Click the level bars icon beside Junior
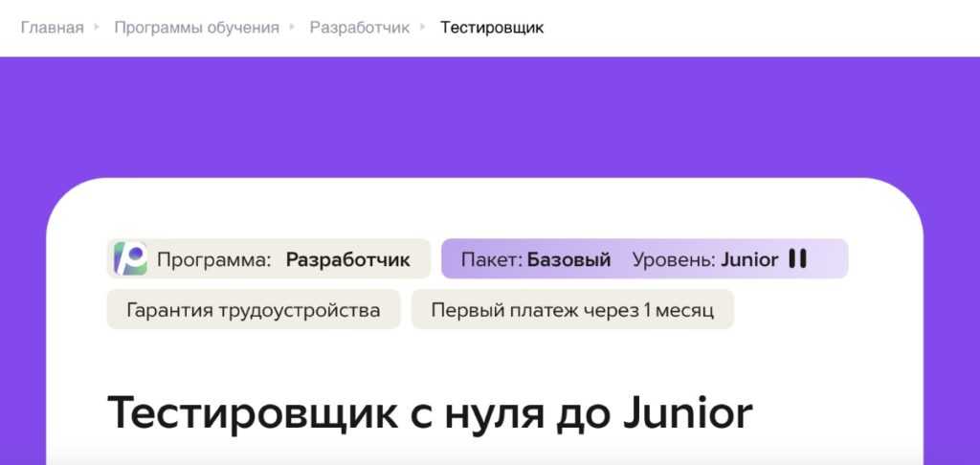The width and height of the screenshot is (980, 465). (798, 259)
